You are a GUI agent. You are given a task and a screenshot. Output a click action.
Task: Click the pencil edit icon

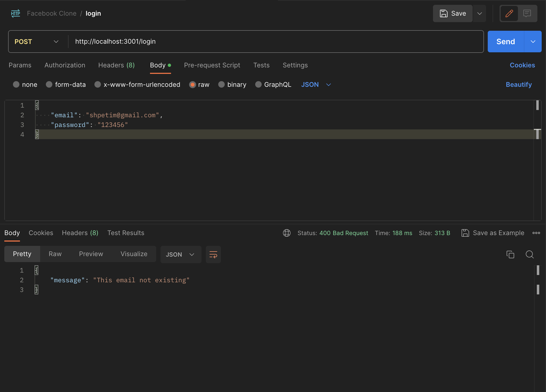509,13
